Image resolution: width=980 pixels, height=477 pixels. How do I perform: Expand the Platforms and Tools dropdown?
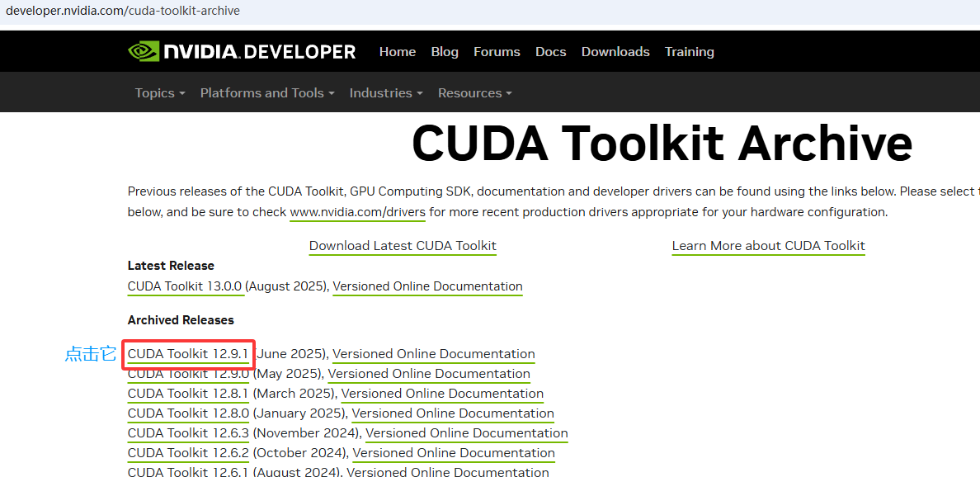pyautogui.click(x=267, y=92)
